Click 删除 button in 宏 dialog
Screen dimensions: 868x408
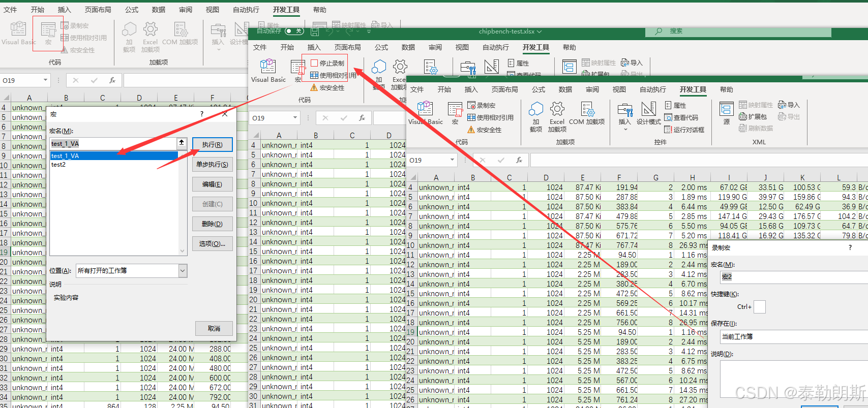(212, 224)
